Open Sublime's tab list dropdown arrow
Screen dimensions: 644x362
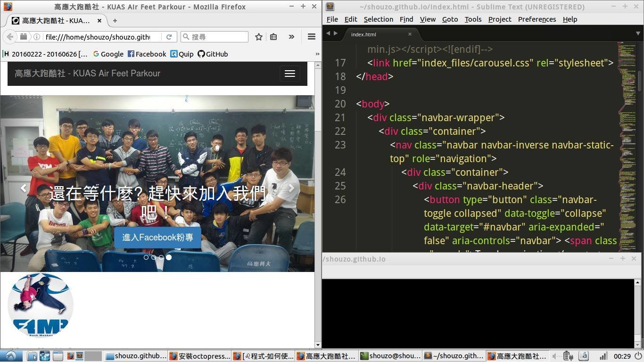click(x=638, y=33)
